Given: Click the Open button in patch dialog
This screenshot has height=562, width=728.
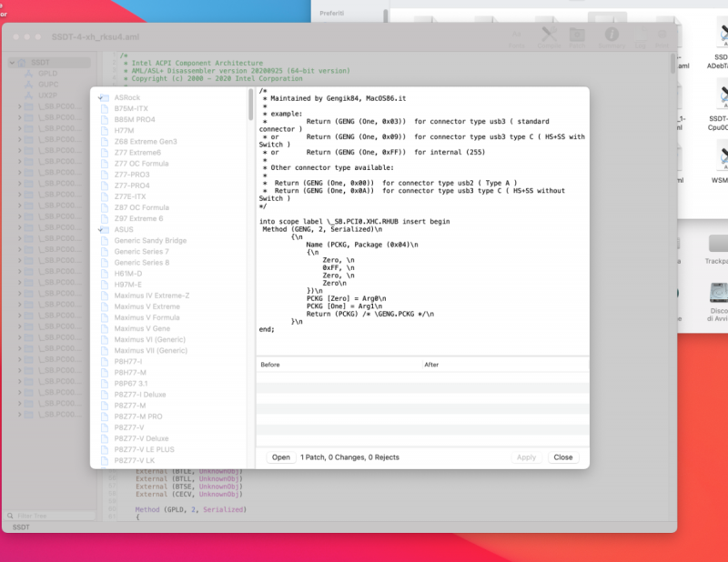Looking at the screenshot, I should coord(280,457).
